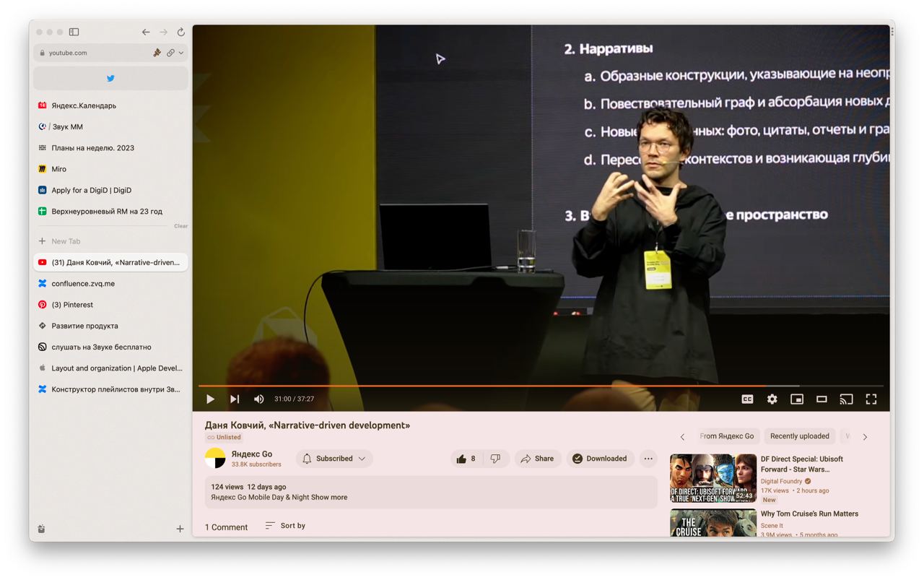Click the Downloaded button
Screen dimensions: 924x580
(x=600, y=459)
